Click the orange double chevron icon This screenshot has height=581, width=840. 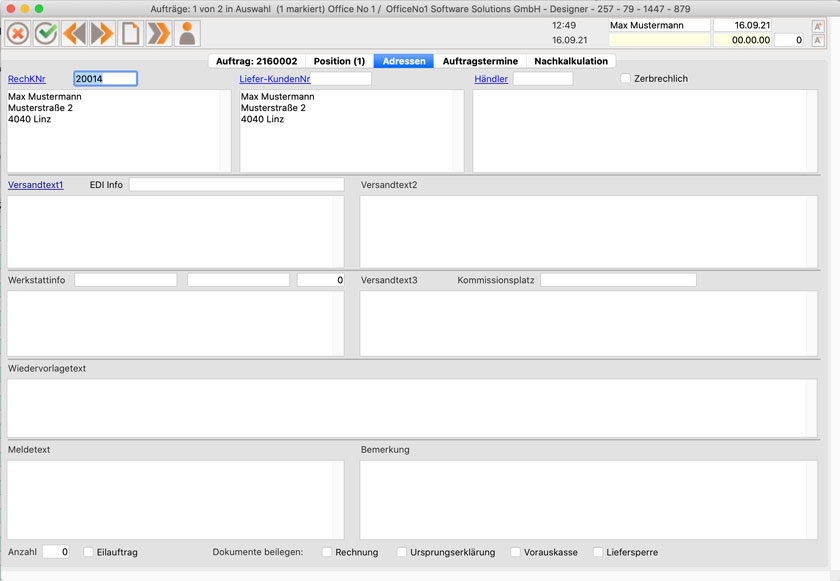[159, 34]
